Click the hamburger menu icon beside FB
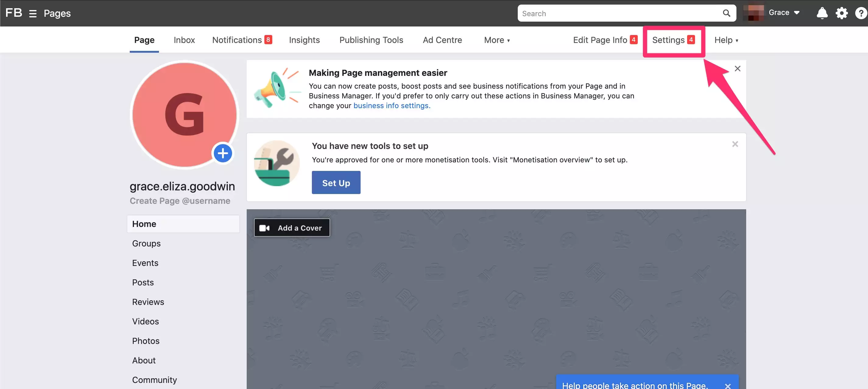 pos(33,13)
